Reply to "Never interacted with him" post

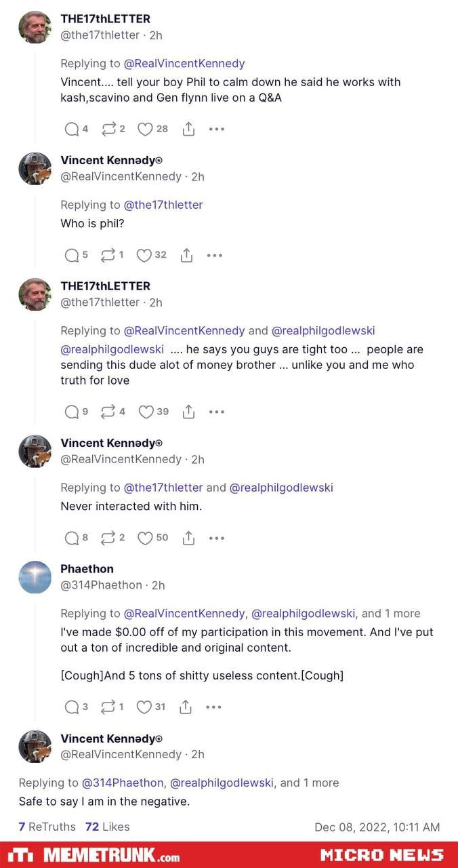pyautogui.click(x=71, y=538)
